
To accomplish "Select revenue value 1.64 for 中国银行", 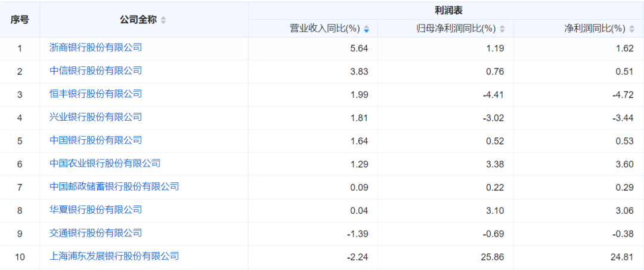I will [360, 141].
